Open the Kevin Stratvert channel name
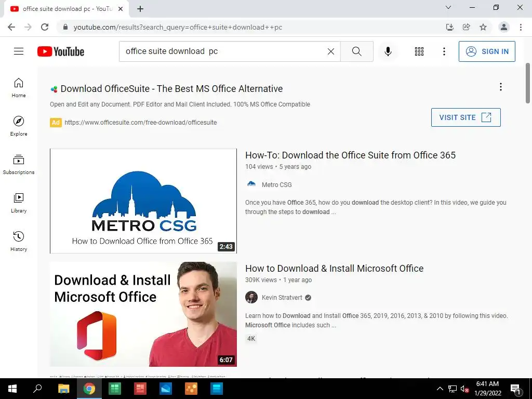The image size is (532, 399). (282, 298)
